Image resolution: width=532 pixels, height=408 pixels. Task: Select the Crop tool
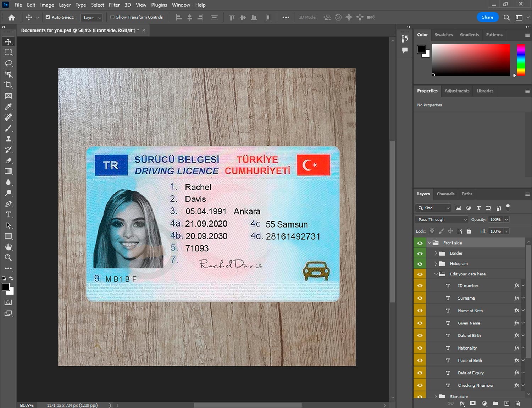point(8,85)
